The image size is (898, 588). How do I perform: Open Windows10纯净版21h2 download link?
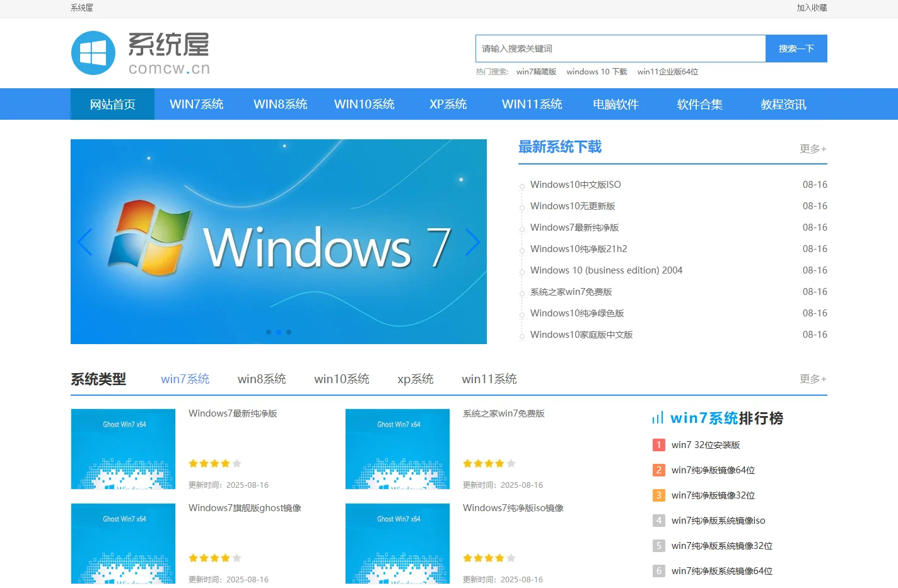point(579,249)
